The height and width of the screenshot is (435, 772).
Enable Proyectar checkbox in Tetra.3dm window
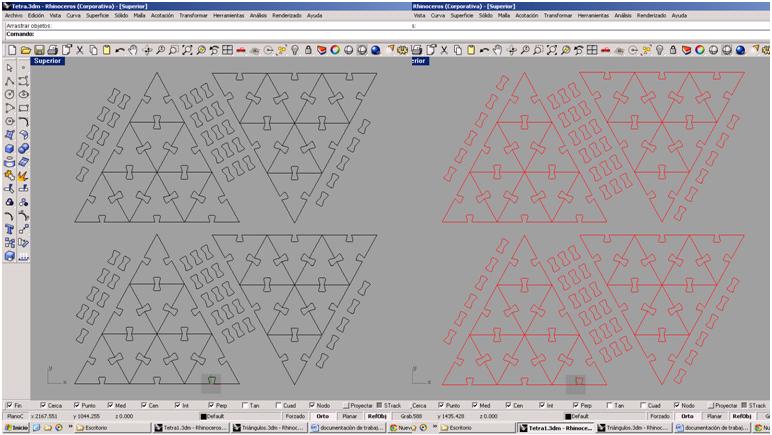click(x=346, y=405)
